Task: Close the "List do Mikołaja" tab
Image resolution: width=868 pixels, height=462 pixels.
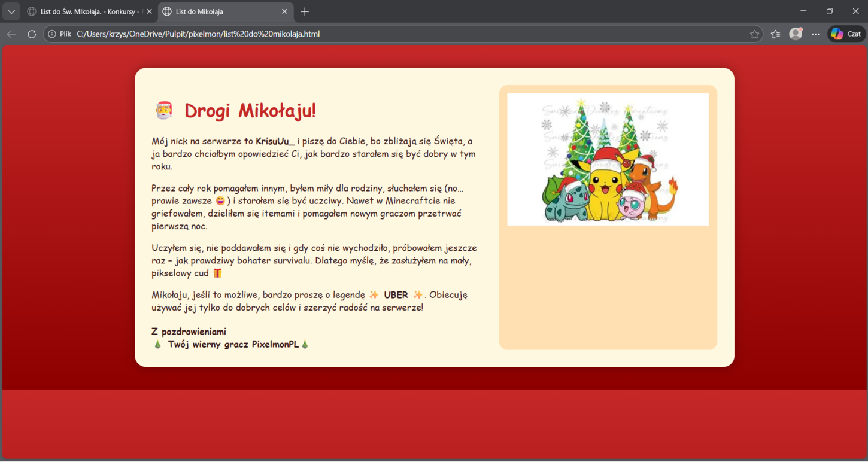Action: [x=284, y=11]
